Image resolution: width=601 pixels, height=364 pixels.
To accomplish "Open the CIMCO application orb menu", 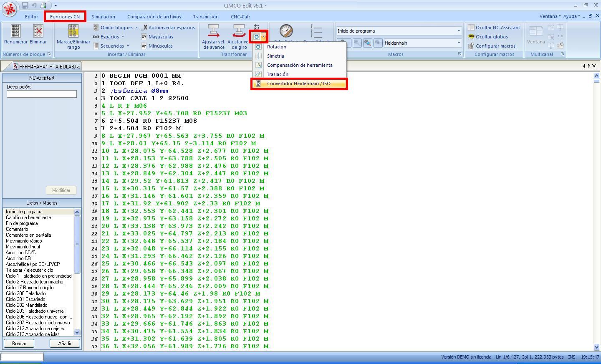I will [x=9, y=9].
